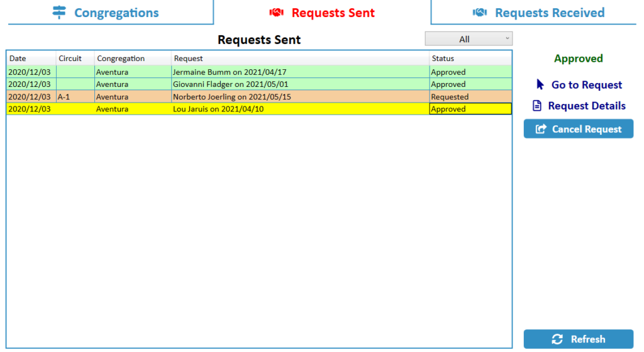
Task: Open Request Details link text
Action: 587,106
